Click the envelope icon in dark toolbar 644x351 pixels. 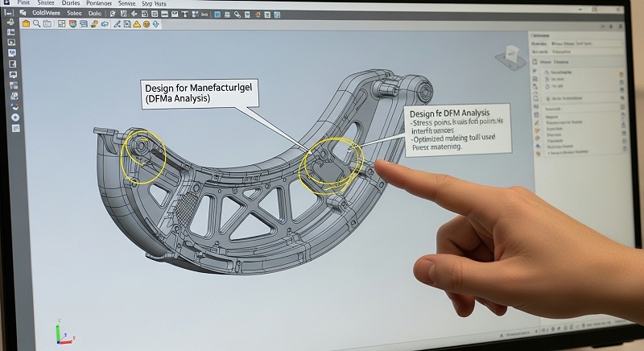[175, 14]
